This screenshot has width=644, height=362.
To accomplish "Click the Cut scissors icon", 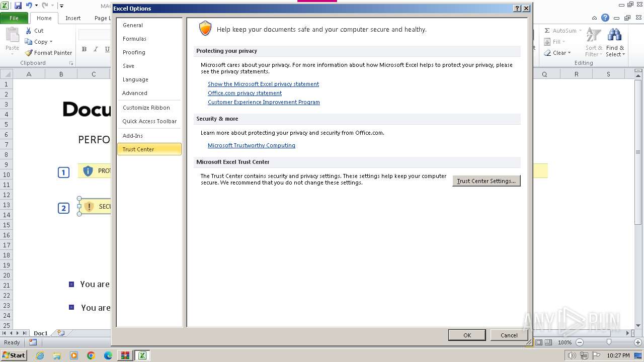I will [x=29, y=31].
